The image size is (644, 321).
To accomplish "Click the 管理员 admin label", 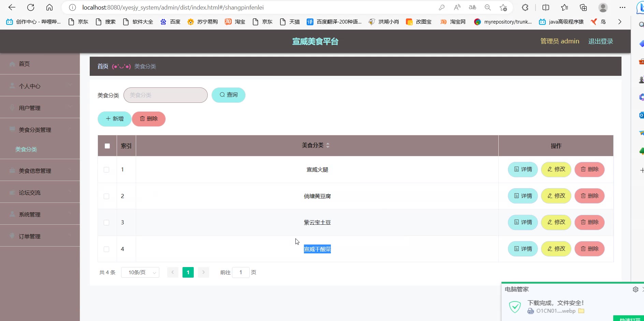I will click(x=560, y=41).
